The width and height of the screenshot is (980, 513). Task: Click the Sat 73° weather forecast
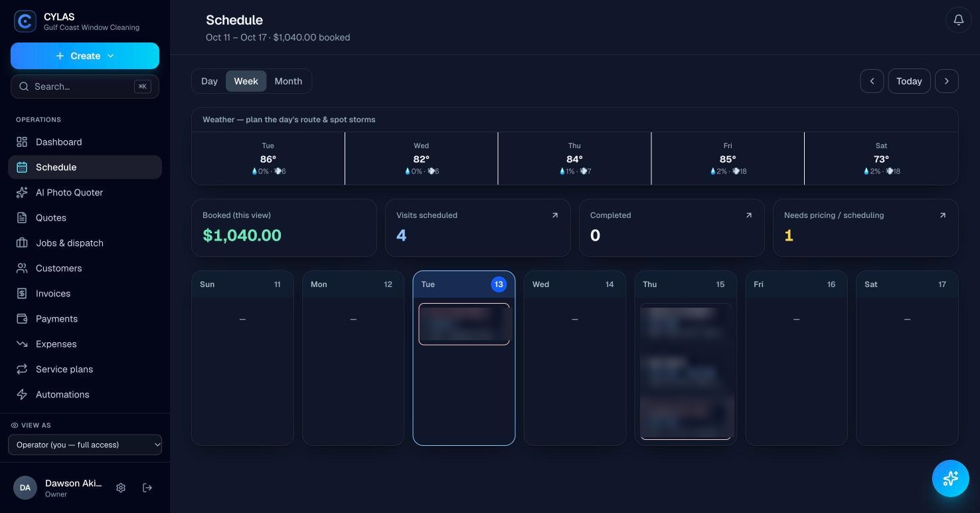tap(881, 158)
